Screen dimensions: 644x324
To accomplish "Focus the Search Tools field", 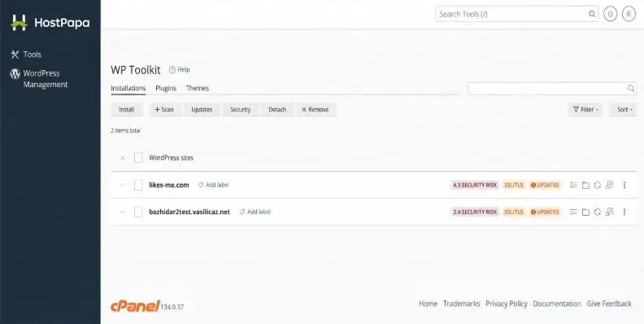I will [x=516, y=14].
